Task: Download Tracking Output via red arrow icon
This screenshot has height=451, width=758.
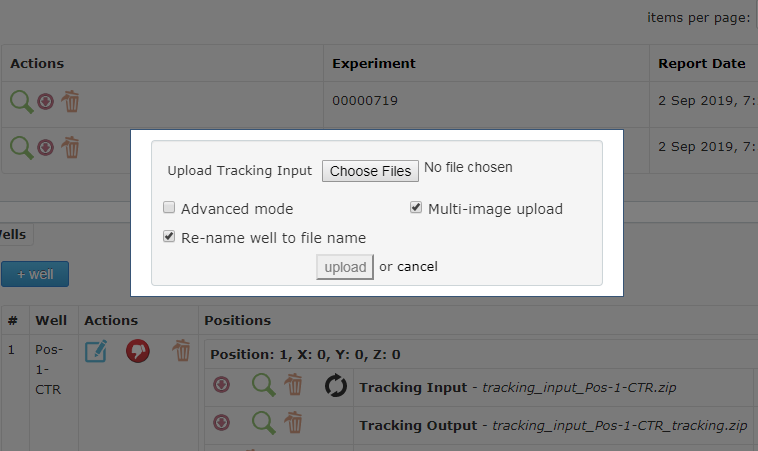Action: (x=221, y=422)
